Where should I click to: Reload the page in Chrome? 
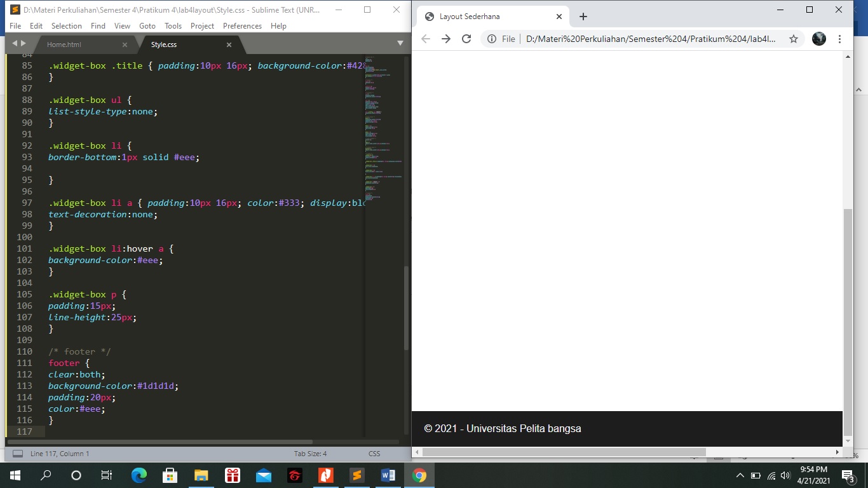point(466,39)
